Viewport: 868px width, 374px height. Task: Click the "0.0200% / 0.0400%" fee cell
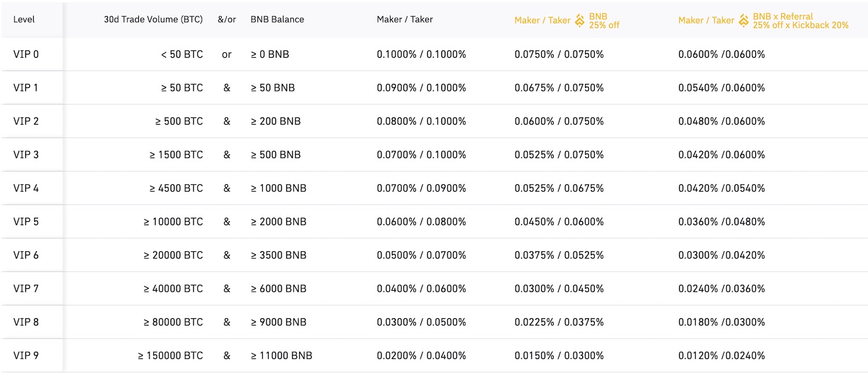[421, 355]
